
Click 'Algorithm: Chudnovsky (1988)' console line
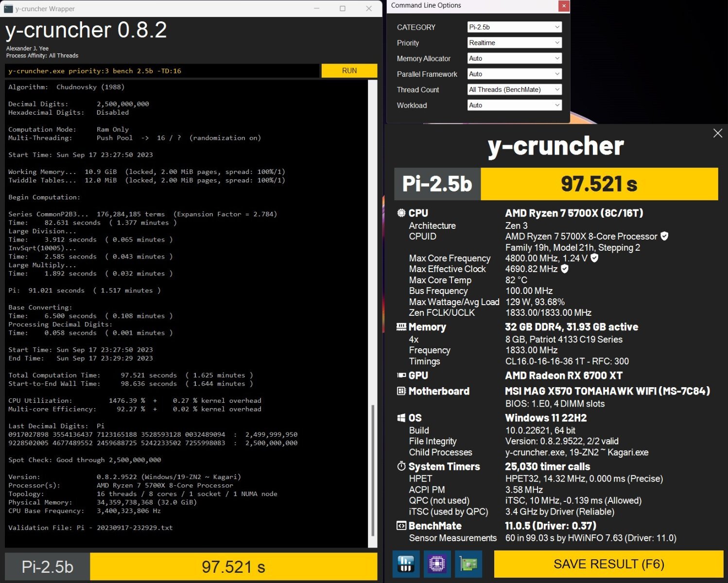pyautogui.click(x=67, y=87)
